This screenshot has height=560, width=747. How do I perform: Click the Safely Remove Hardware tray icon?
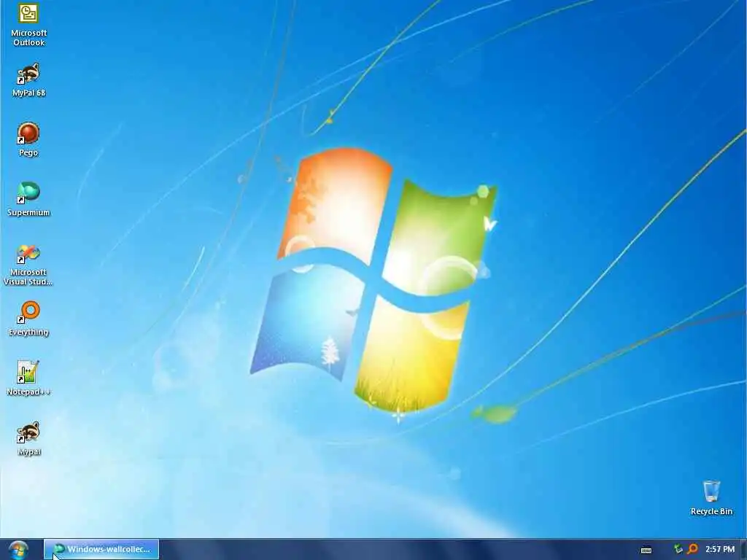[678, 549]
